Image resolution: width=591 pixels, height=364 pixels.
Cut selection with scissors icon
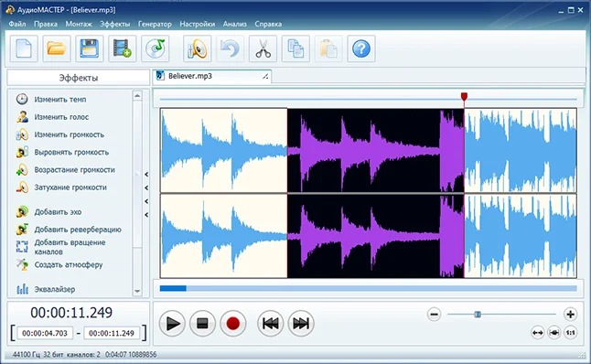(x=263, y=48)
